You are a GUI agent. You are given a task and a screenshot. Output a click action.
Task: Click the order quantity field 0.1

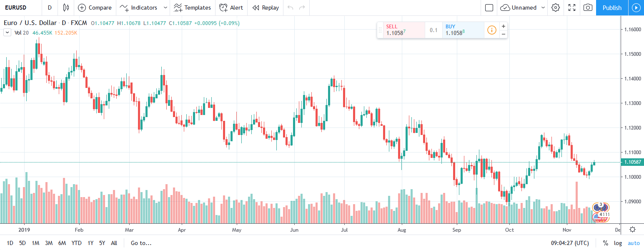pos(434,30)
